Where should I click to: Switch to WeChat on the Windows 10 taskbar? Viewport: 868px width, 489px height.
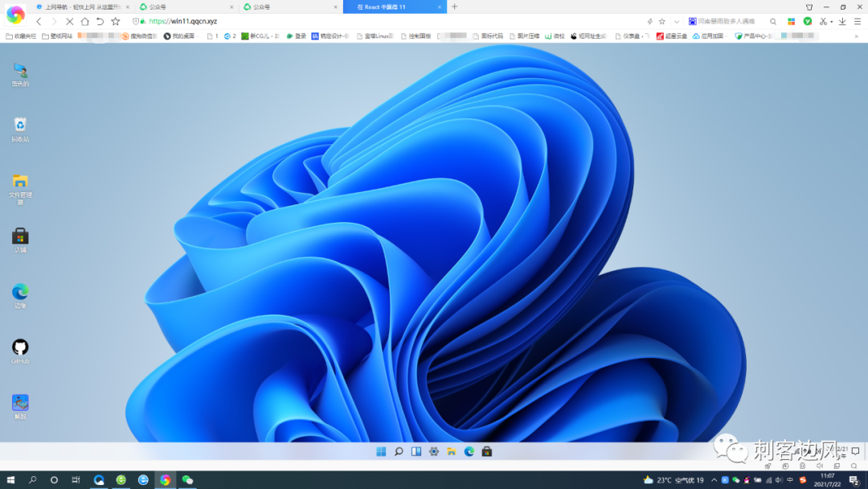click(x=187, y=479)
